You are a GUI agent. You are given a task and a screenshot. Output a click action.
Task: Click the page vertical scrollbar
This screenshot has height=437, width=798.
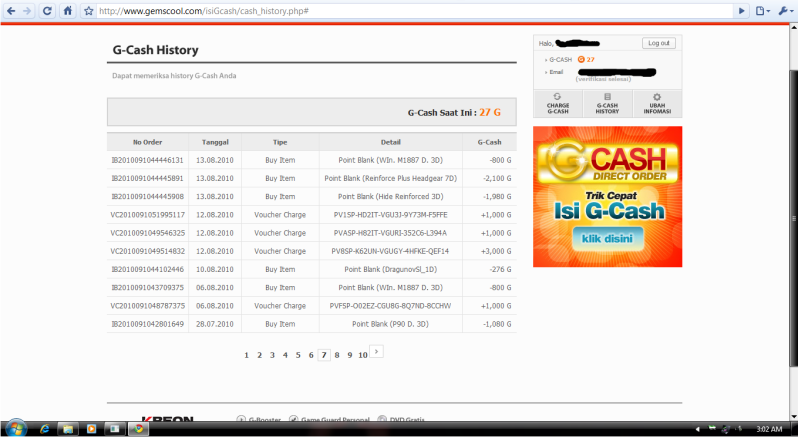click(x=794, y=219)
